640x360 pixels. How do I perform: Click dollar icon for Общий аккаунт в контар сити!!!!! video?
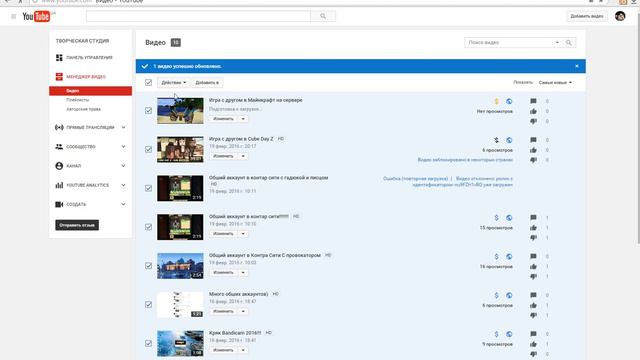(x=496, y=218)
